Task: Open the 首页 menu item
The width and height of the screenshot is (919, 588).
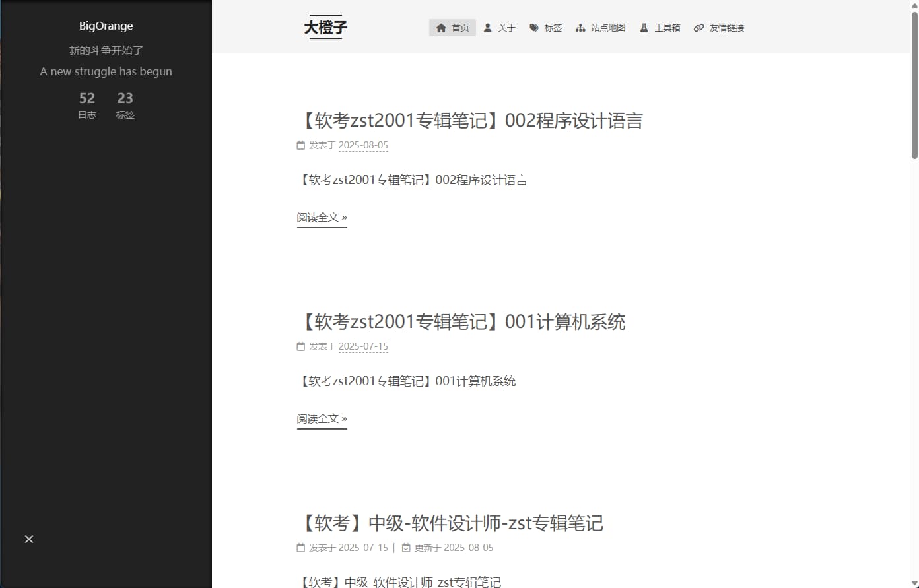Action: click(460, 28)
